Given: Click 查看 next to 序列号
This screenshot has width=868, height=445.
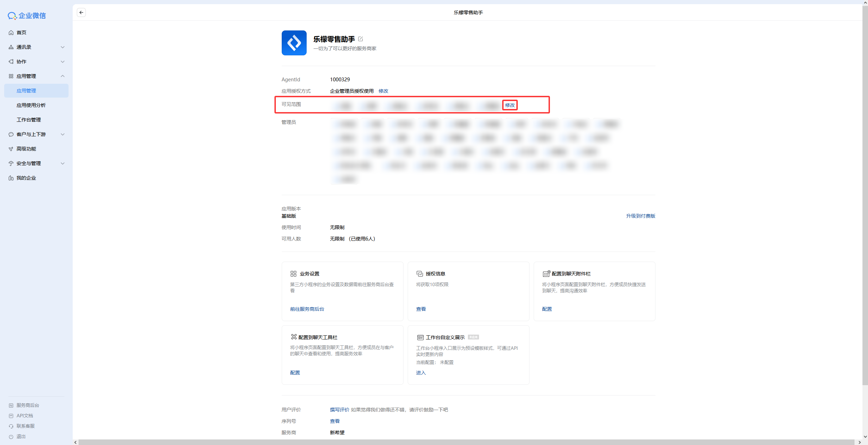Looking at the screenshot, I should coord(335,421).
